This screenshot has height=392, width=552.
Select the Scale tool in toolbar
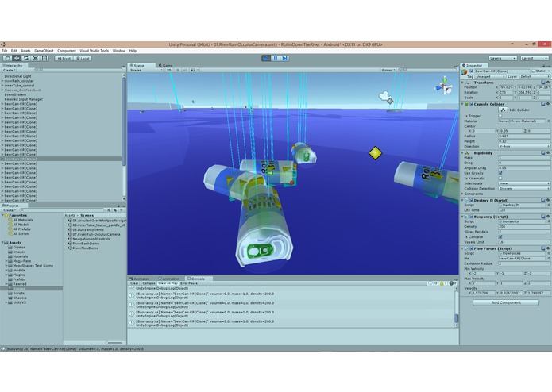[35, 58]
